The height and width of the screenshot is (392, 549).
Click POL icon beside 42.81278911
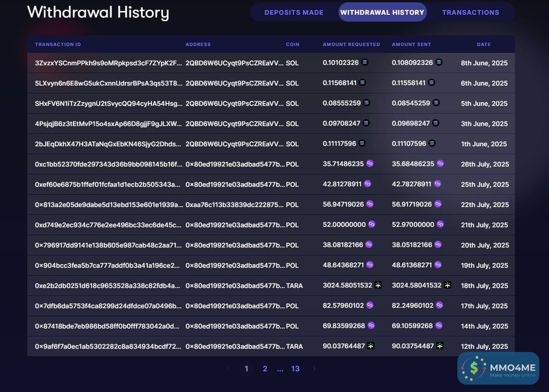367,184
